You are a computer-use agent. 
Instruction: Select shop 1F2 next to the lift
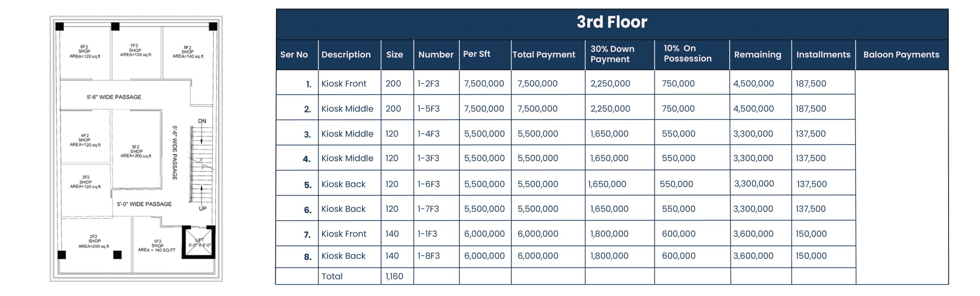[157, 246]
